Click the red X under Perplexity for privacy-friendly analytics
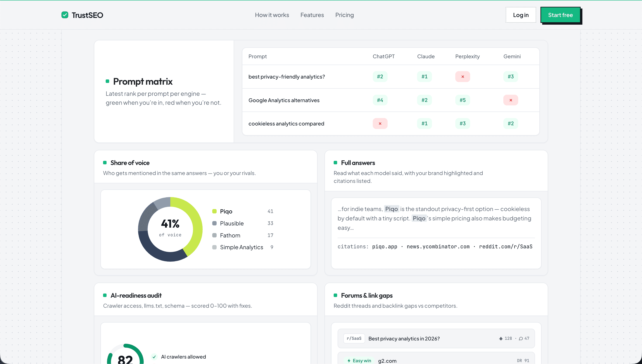Viewport: 642px width, 364px height. pyautogui.click(x=463, y=77)
